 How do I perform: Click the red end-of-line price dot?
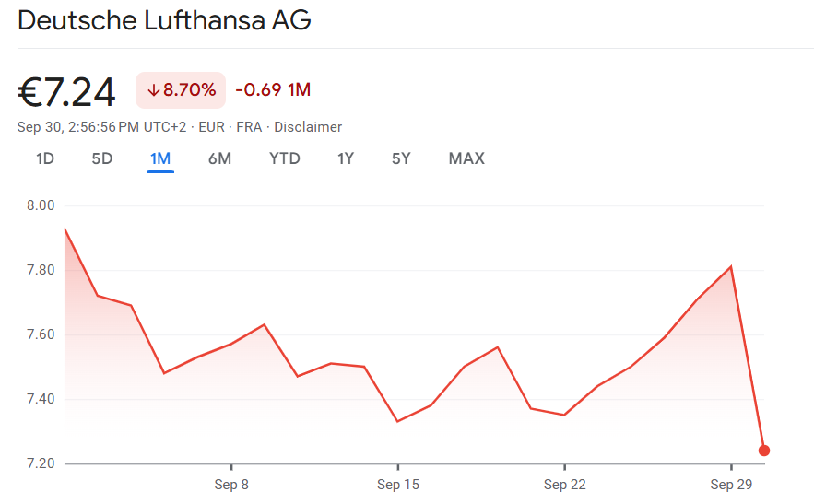pyautogui.click(x=764, y=451)
